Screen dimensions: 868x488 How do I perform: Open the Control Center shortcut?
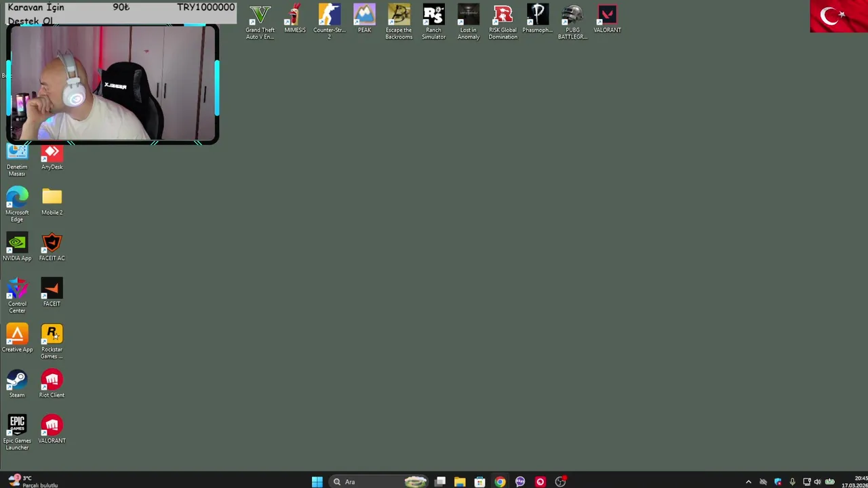(17, 296)
